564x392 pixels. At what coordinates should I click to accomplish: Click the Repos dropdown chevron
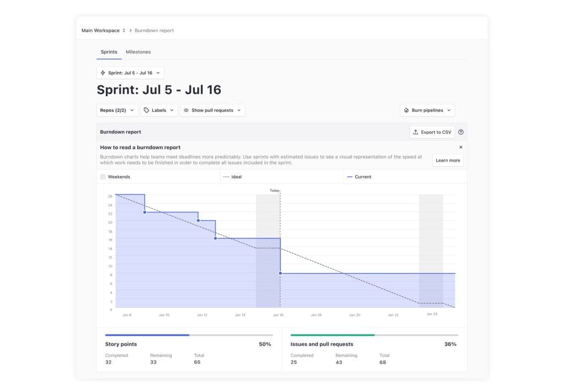coord(132,111)
